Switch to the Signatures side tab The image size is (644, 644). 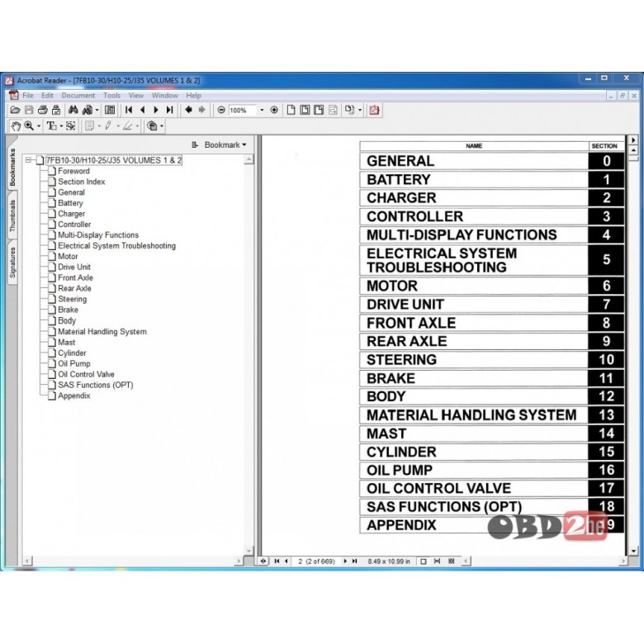[12, 263]
